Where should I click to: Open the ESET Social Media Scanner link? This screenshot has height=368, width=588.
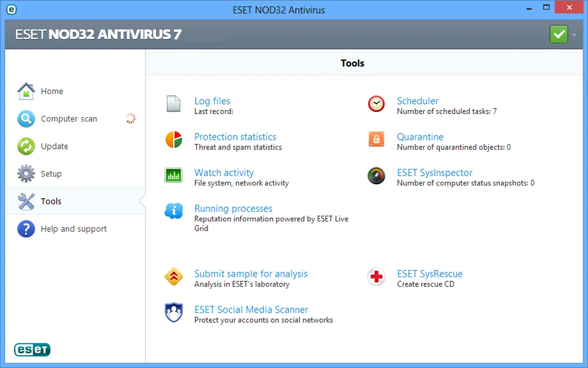251,310
